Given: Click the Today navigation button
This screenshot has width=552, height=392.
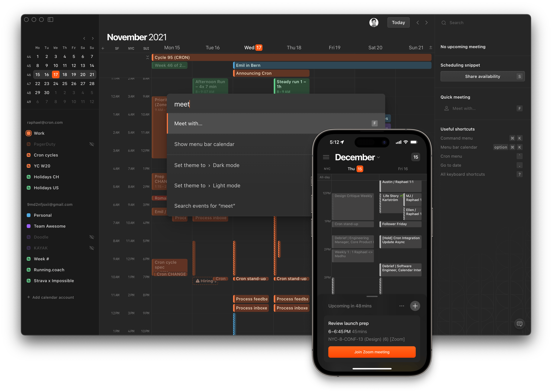Looking at the screenshot, I should click(397, 22).
